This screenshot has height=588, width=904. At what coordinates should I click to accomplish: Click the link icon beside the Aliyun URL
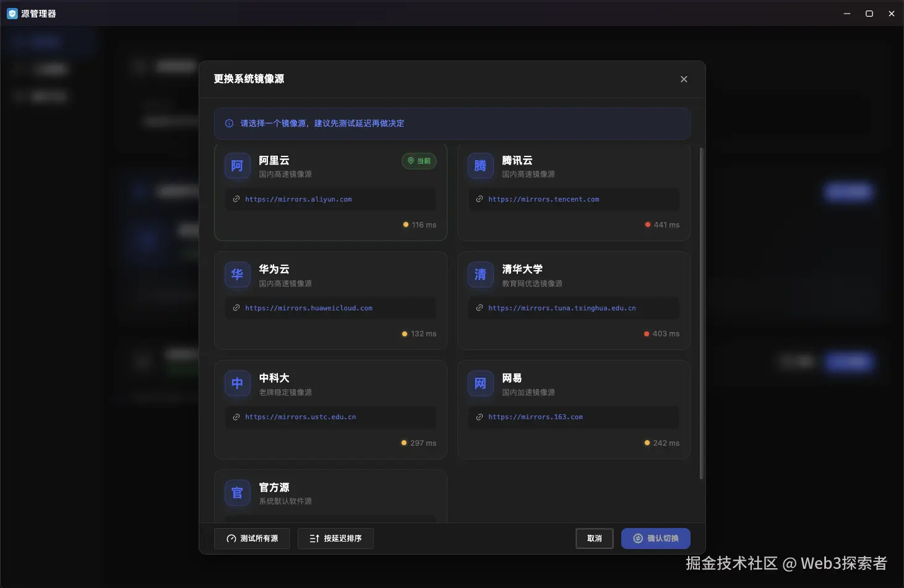click(x=237, y=199)
